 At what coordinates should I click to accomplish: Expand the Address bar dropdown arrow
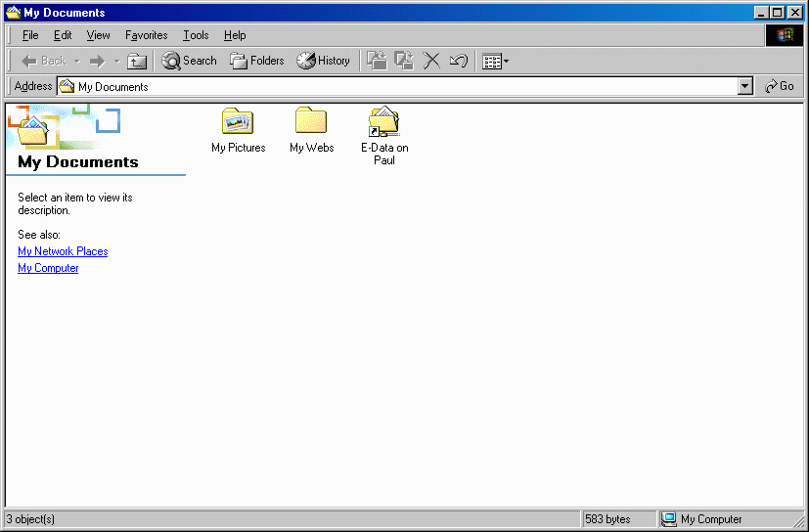745,86
